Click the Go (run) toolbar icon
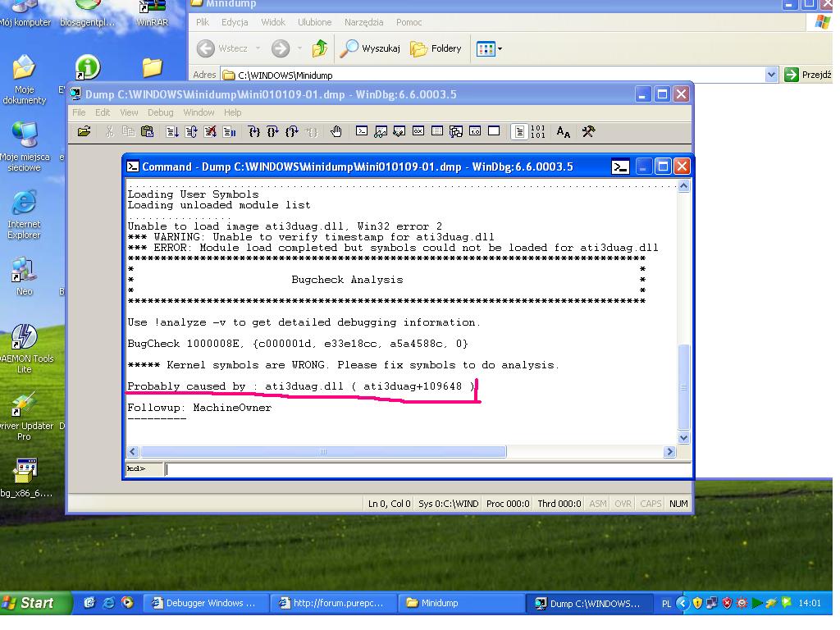This screenshot has height=630, width=840. click(x=174, y=134)
